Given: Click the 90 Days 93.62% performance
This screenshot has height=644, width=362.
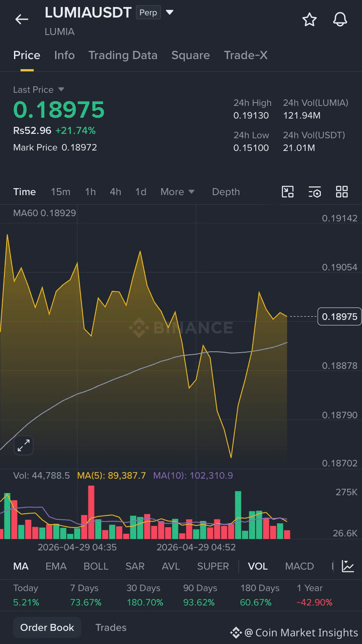Looking at the screenshot, I should (x=200, y=595).
